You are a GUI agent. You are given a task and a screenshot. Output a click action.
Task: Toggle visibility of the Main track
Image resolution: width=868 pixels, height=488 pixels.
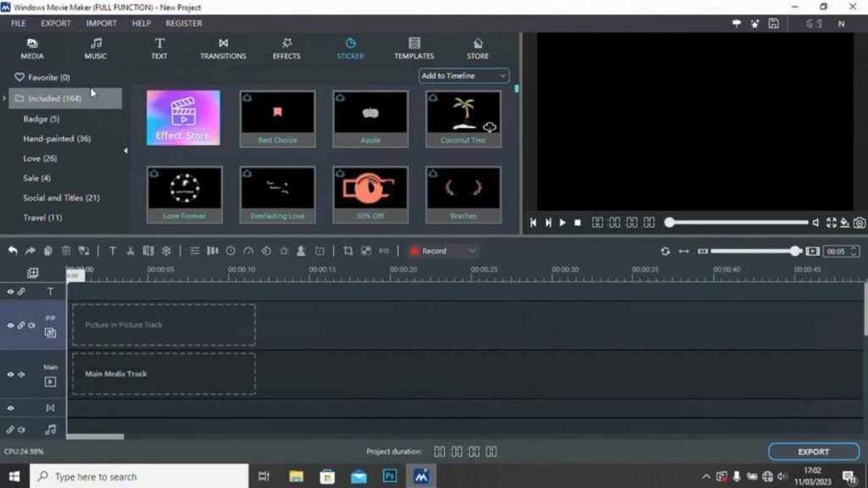pyautogui.click(x=10, y=374)
